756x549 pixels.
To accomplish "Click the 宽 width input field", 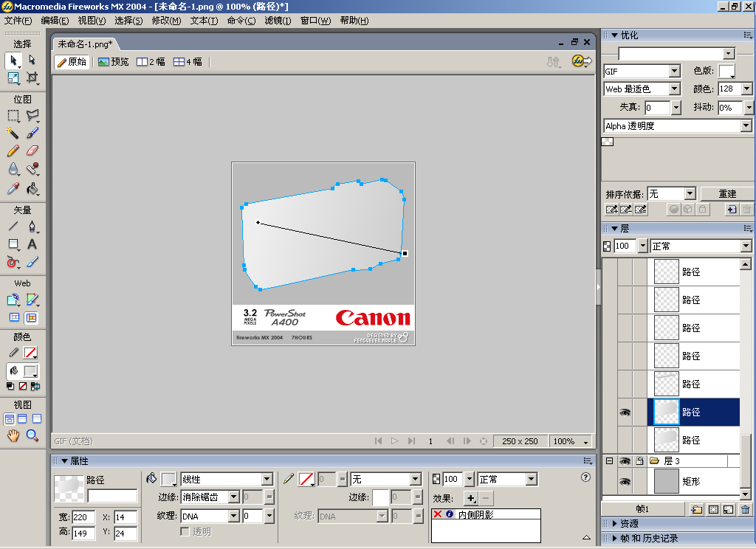I will (83, 517).
